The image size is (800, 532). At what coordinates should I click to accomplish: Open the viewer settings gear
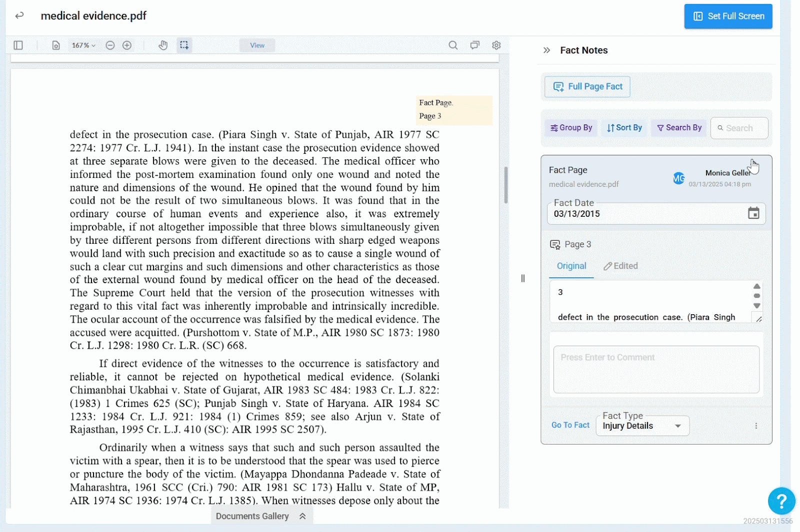tap(496, 45)
